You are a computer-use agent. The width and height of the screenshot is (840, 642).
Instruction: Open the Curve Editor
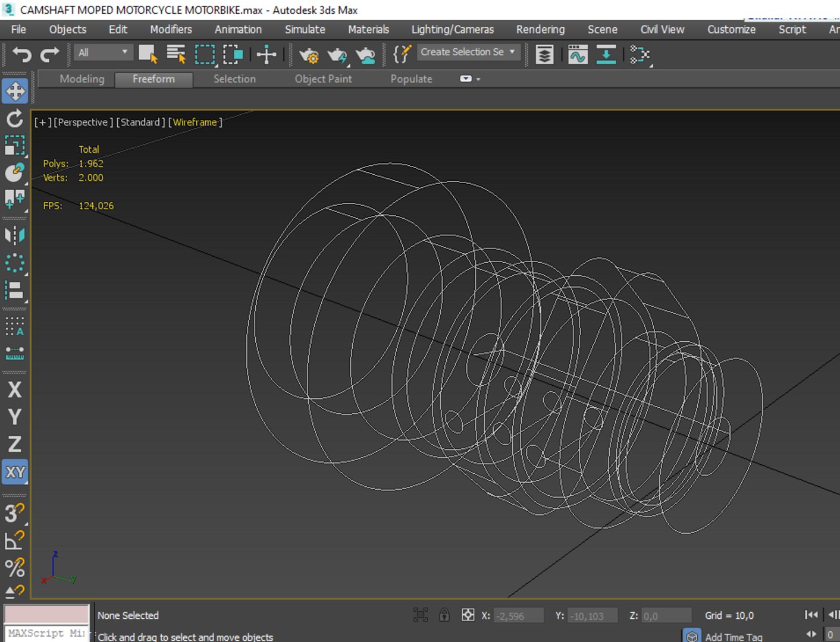pyautogui.click(x=578, y=55)
